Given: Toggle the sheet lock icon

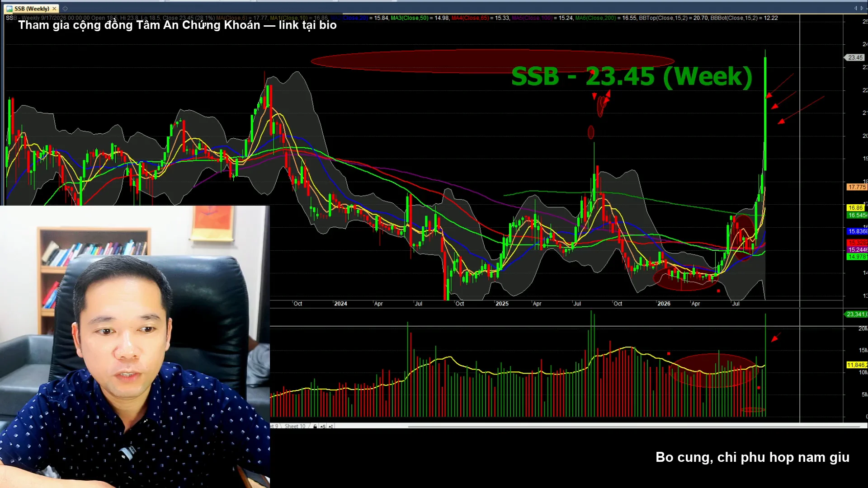Looking at the screenshot, I should point(315,426).
